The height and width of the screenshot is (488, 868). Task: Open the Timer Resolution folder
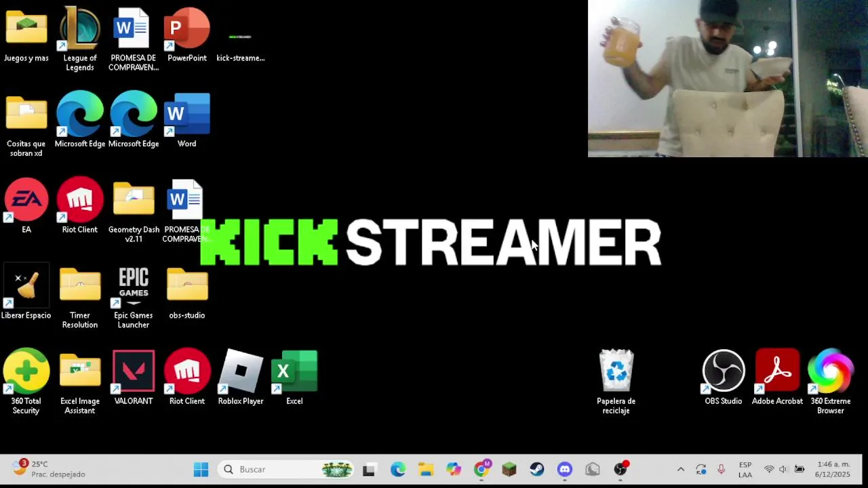(80, 297)
